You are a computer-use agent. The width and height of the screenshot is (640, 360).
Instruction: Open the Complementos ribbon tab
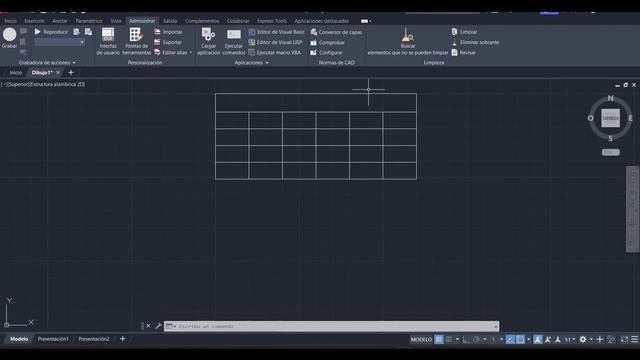(x=202, y=21)
